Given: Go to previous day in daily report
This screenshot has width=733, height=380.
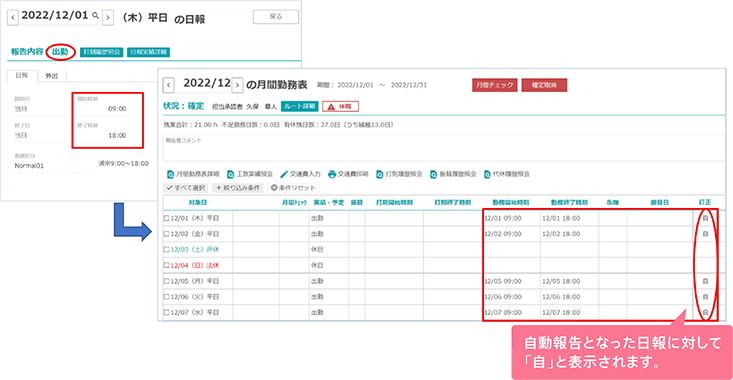Looking at the screenshot, I should [x=13, y=18].
